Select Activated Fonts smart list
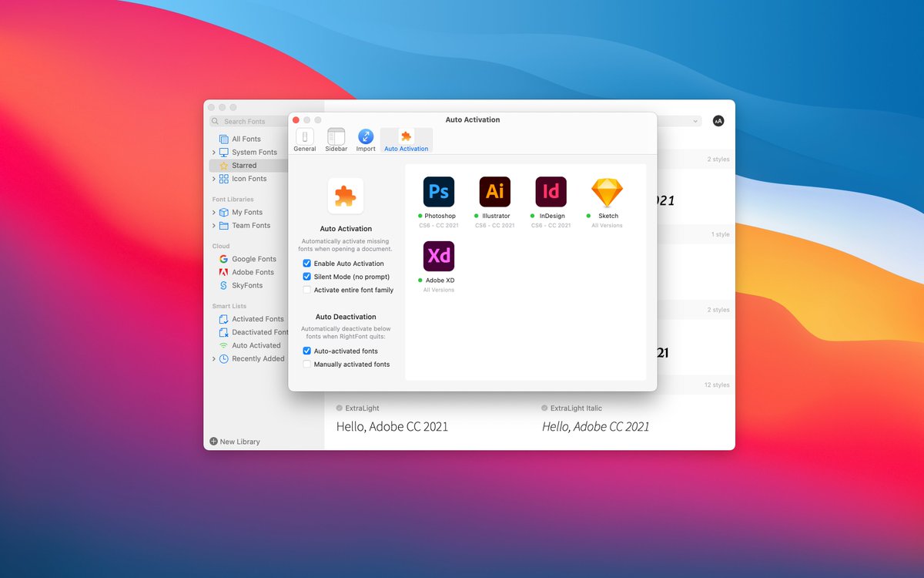 (x=257, y=318)
